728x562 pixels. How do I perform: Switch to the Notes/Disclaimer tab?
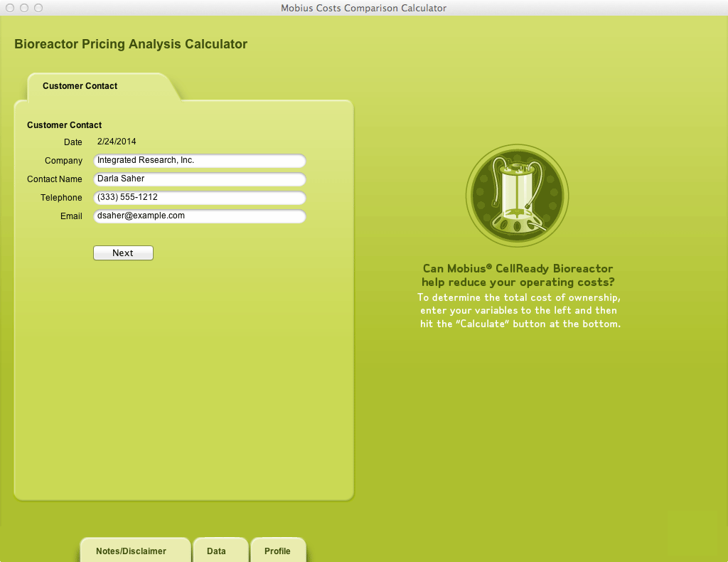[132, 551]
